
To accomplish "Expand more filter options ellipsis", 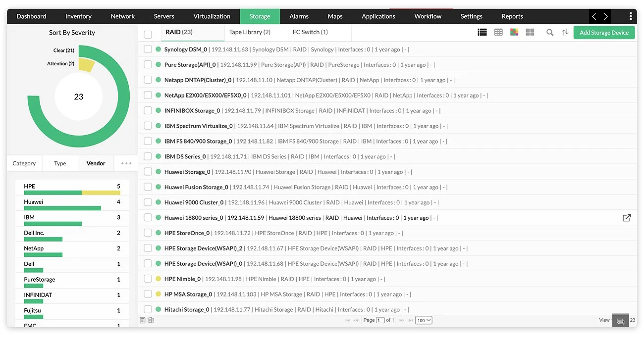I will (x=126, y=163).
